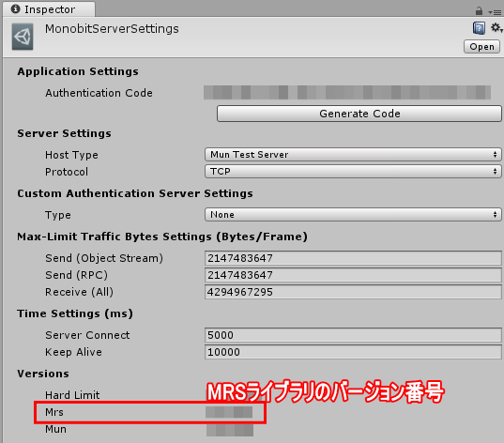Click the Mun version label
The image size is (504, 443).
(55, 429)
